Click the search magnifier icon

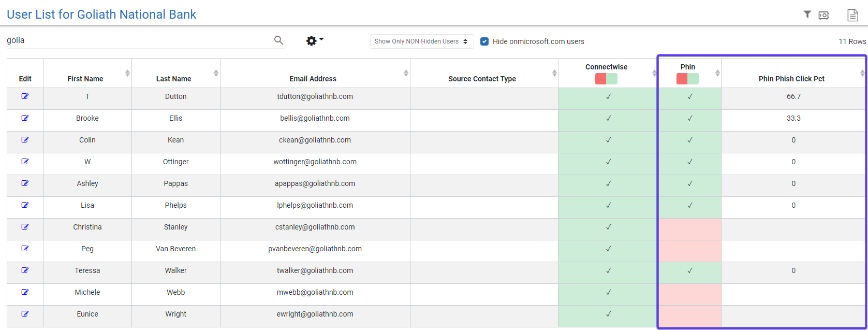coord(278,40)
